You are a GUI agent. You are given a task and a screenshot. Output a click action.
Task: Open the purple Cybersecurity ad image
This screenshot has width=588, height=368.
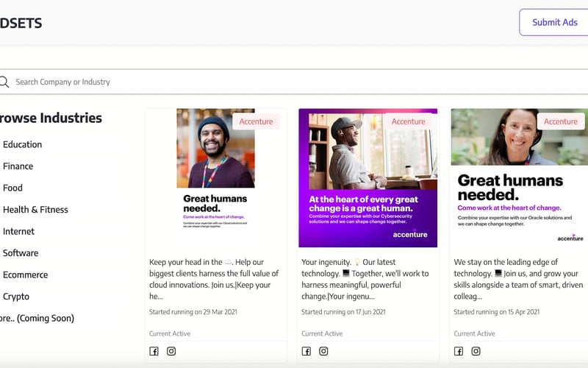[x=368, y=178]
